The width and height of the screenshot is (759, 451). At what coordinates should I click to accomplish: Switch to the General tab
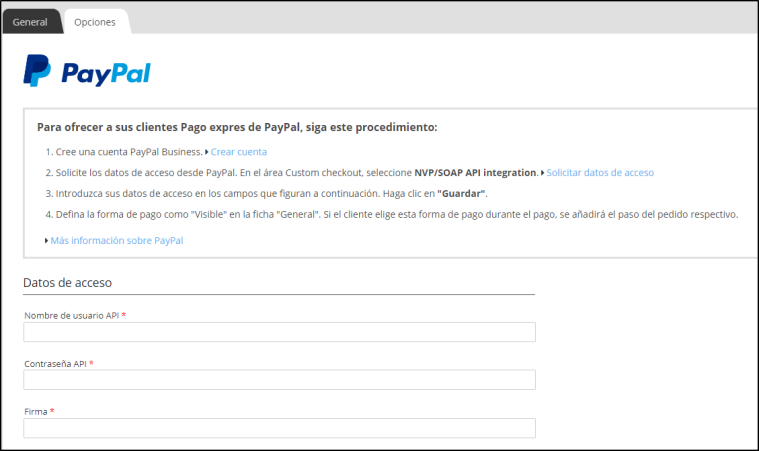click(x=32, y=22)
